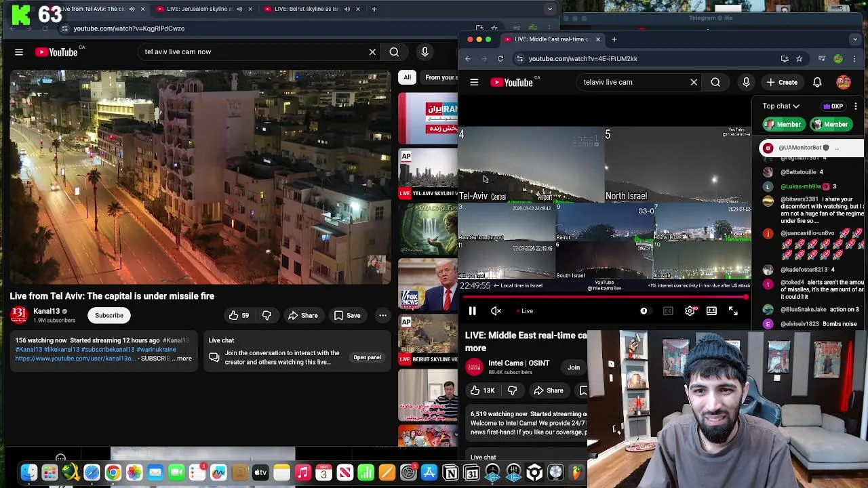Viewport: 868px width, 488px height.
Task: Open the YouTube account avatar menu
Action: point(844,82)
